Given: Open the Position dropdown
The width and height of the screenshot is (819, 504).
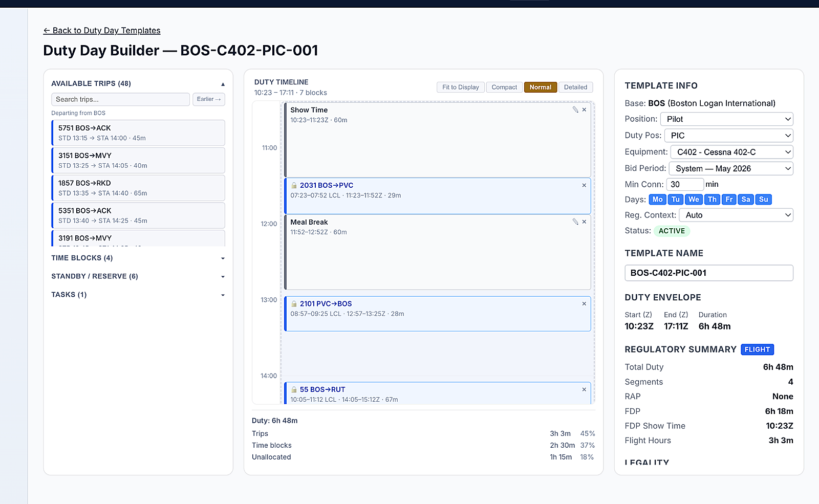Looking at the screenshot, I should click(727, 119).
